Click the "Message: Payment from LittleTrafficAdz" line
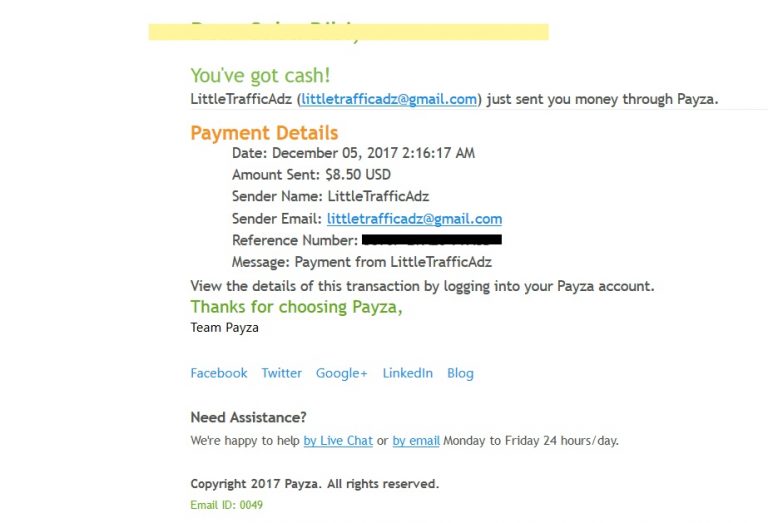This screenshot has width=768, height=523. tap(361, 263)
